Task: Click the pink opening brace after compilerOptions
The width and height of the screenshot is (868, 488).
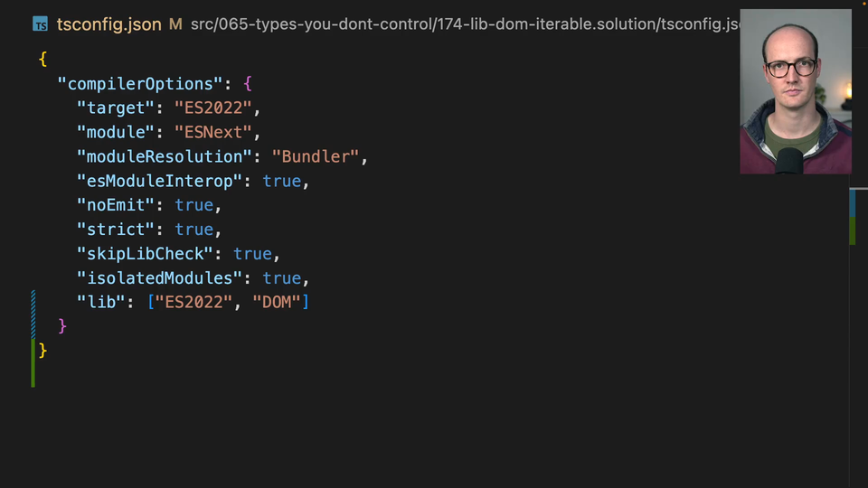Action: coord(248,83)
